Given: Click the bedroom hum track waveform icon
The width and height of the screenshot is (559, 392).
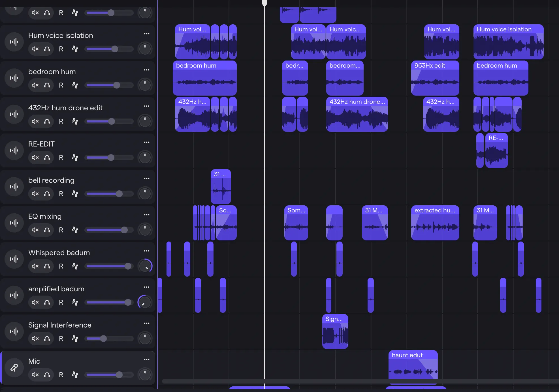Looking at the screenshot, I should pyautogui.click(x=14, y=78).
